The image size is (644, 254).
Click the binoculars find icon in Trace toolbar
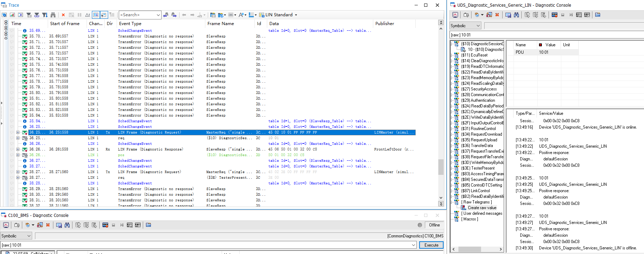tap(53, 15)
